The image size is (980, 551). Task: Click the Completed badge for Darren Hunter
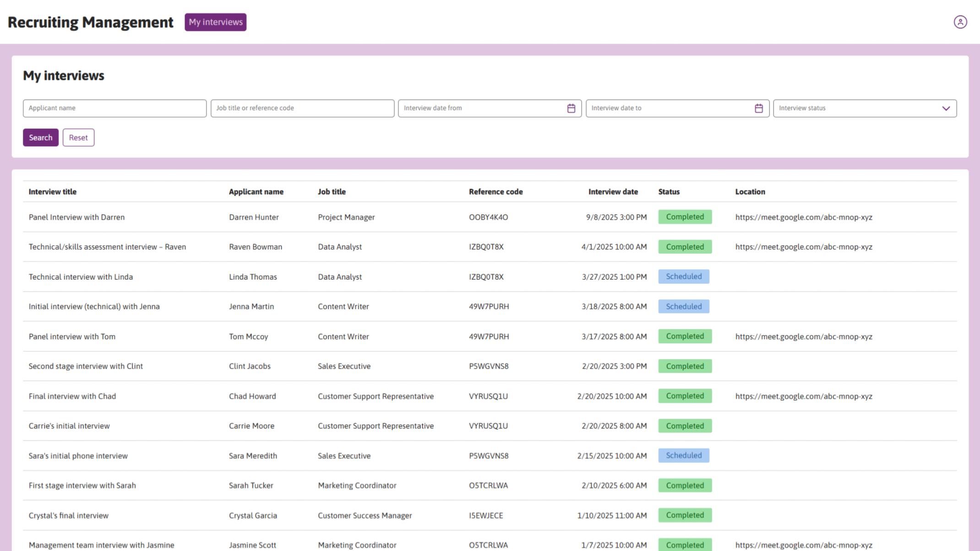tap(685, 217)
